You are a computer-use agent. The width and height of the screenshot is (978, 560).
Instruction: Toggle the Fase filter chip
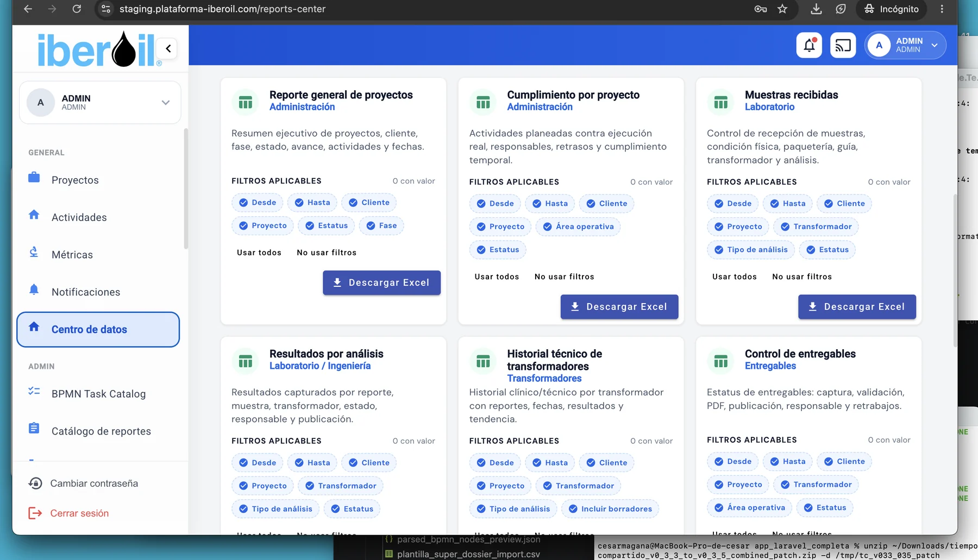(381, 225)
